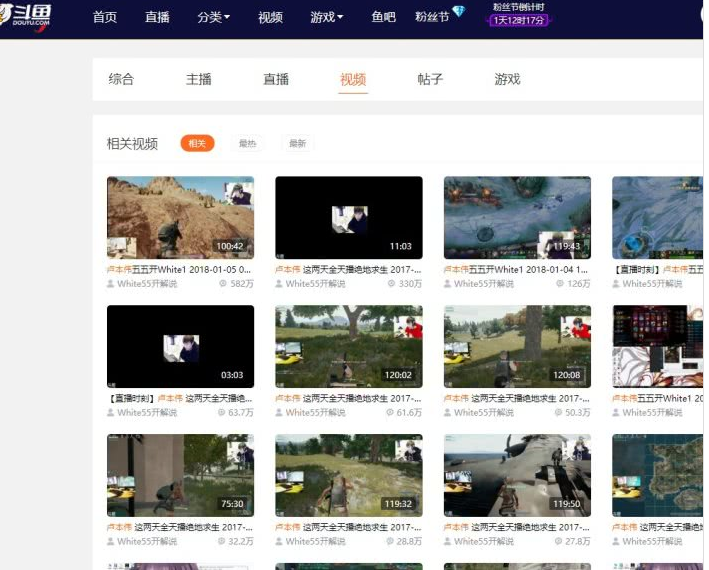Viewport: 709px width, 570px height.
Task: Click the view-count icon beside 582万
Action: tap(222, 284)
